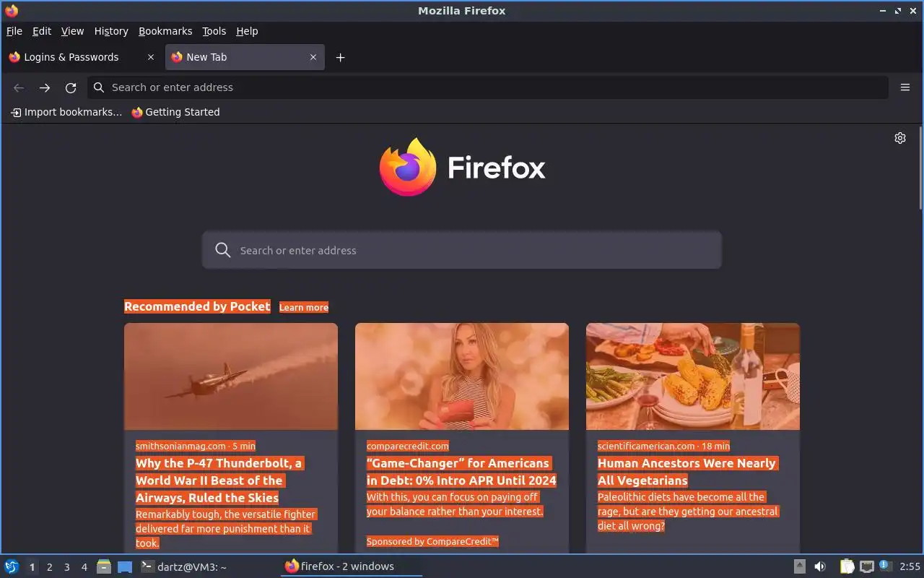This screenshot has height=578, width=924.
Task: Open a new tab with the plus icon
Action: tap(340, 58)
